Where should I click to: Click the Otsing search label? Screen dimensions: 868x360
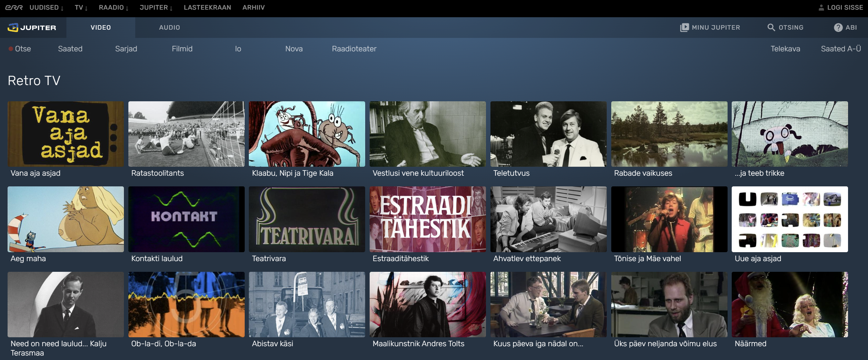pyautogui.click(x=791, y=28)
